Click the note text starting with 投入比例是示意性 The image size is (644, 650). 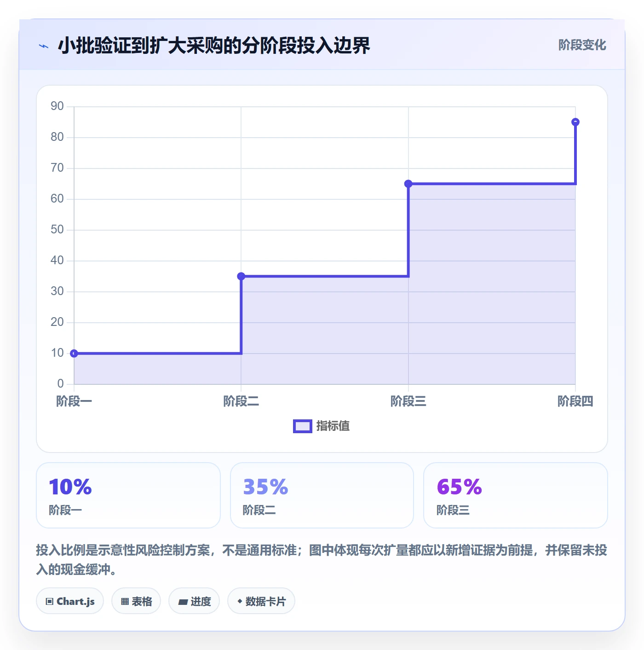[x=322, y=560]
